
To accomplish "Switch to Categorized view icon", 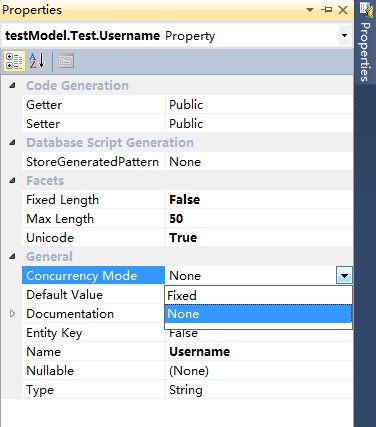I will 14,61.
